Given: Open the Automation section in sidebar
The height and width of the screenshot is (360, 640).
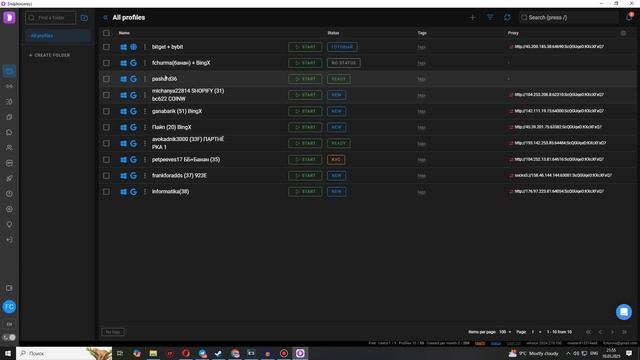Looking at the screenshot, I should tap(9, 102).
